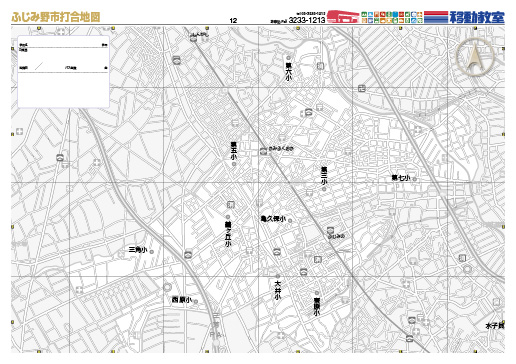Click the north compass rose icon
Viewport: 516px width, 364px height.
point(475,56)
